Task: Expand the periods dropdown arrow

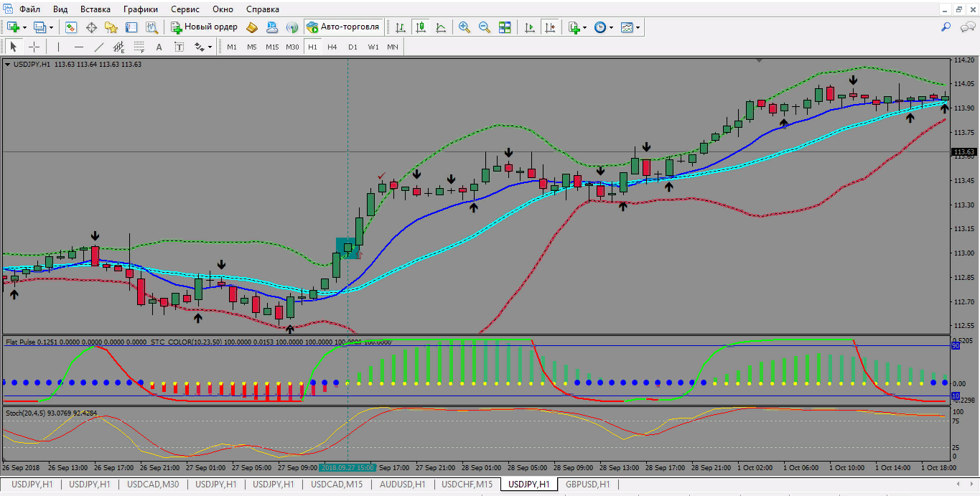Action: [612, 27]
